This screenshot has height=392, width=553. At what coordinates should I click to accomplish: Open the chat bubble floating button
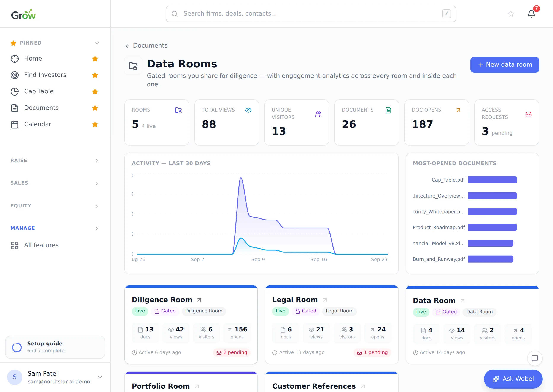[535, 358]
